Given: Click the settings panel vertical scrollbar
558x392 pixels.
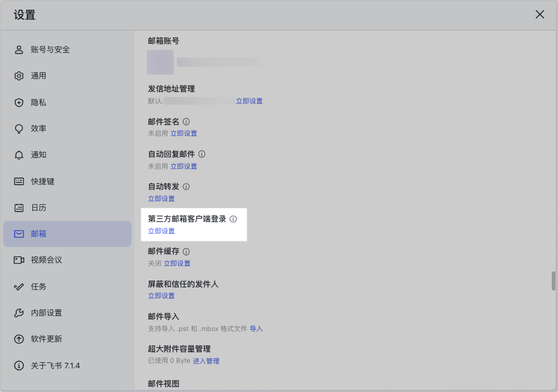Looking at the screenshot, I should tap(554, 281).
